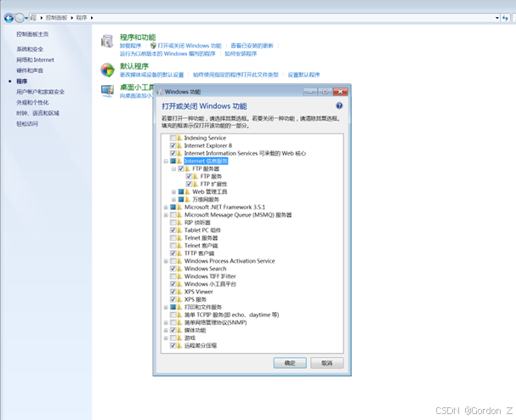
Task: Open 用户帐户和家庭安全 in the sidebar
Action: [41, 92]
